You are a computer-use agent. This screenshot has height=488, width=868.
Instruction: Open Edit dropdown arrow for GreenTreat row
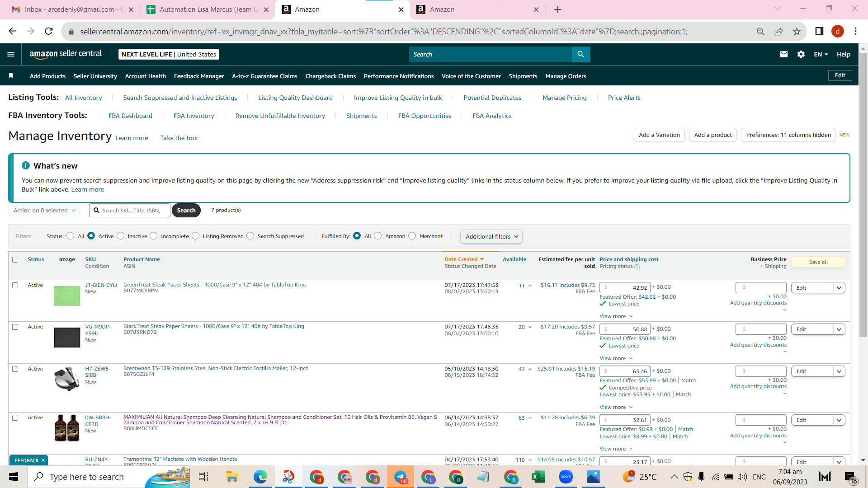coord(840,288)
